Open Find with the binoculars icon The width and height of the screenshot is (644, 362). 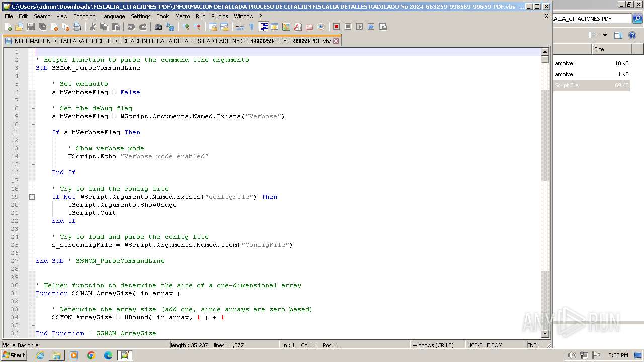point(158,27)
